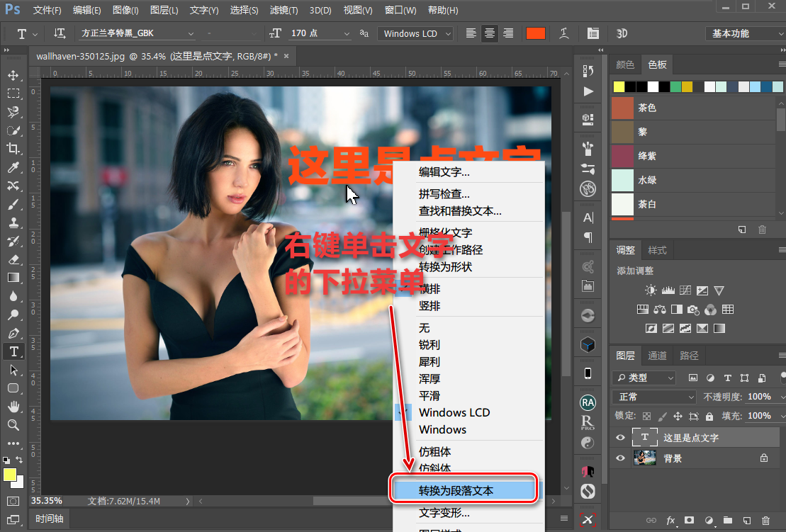
Task: Click the orange text color swatch
Action: tap(535, 33)
